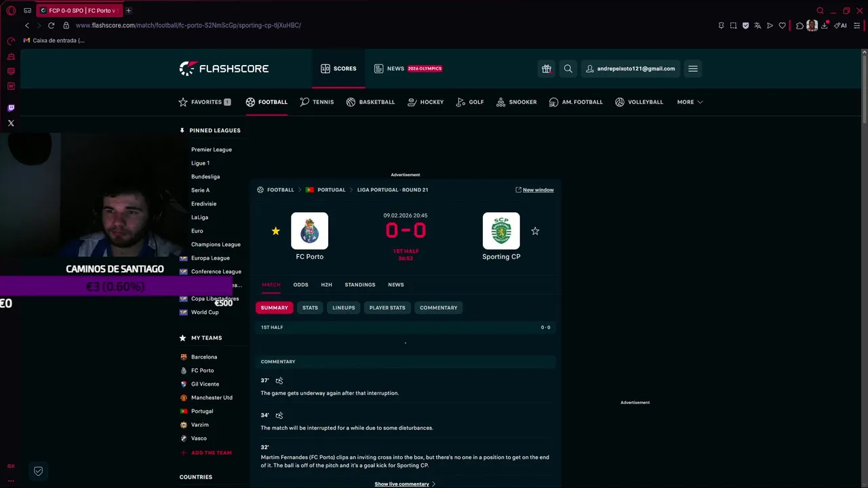Open Flashscore search magnifier

(x=568, y=68)
